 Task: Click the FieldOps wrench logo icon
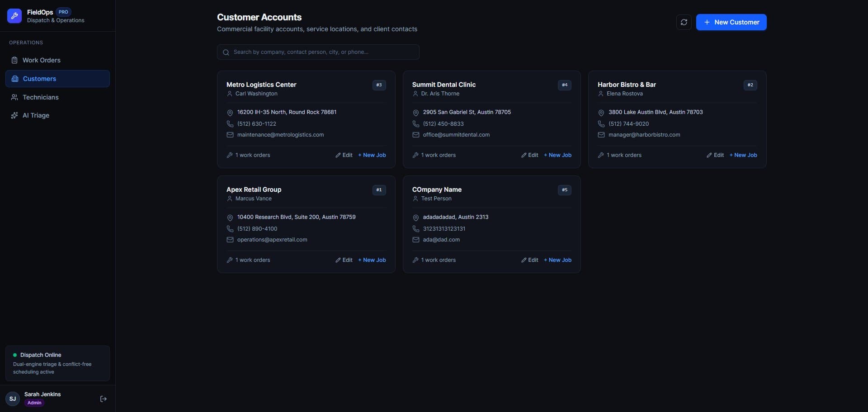click(14, 16)
